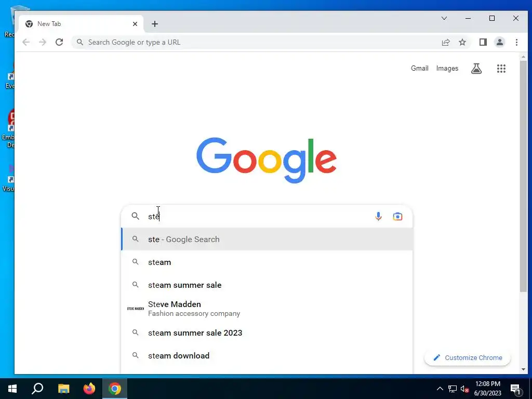532x399 pixels.
Task: Click the muted volume tray icon
Action: click(x=465, y=389)
